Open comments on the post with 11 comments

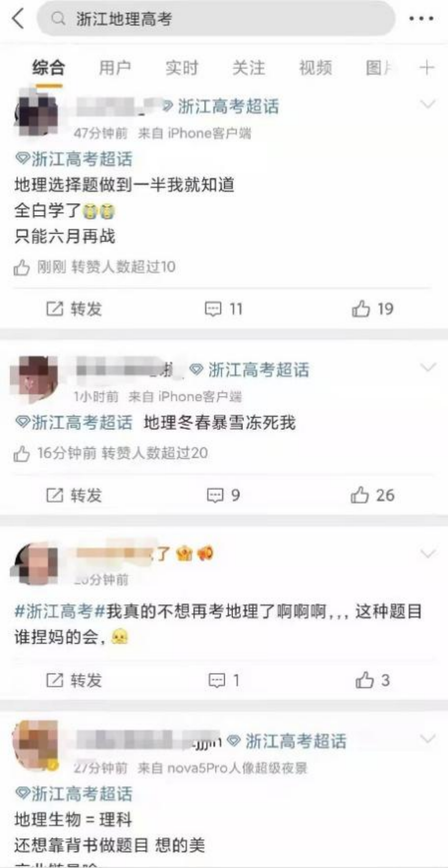(224, 309)
